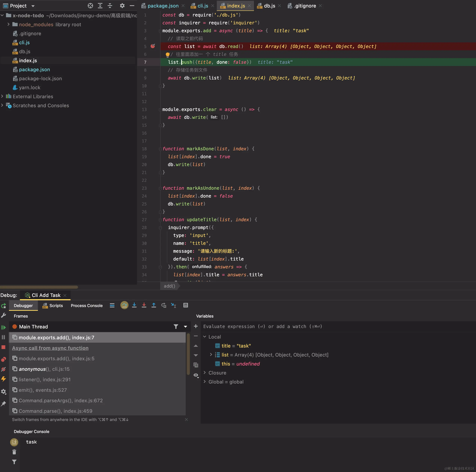The height and width of the screenshot is (472, 476).
Task: Switch to the db.js editor tab
Action: point(269,6)
